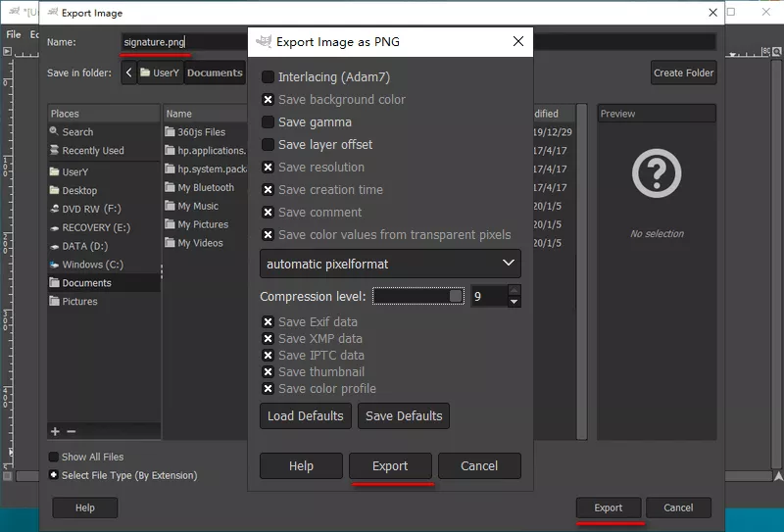This screenshot has width=784, height=532.
Task: Open the automatic pixelformat dropdown
Action: pyautogui.click(x=390, y=264)
